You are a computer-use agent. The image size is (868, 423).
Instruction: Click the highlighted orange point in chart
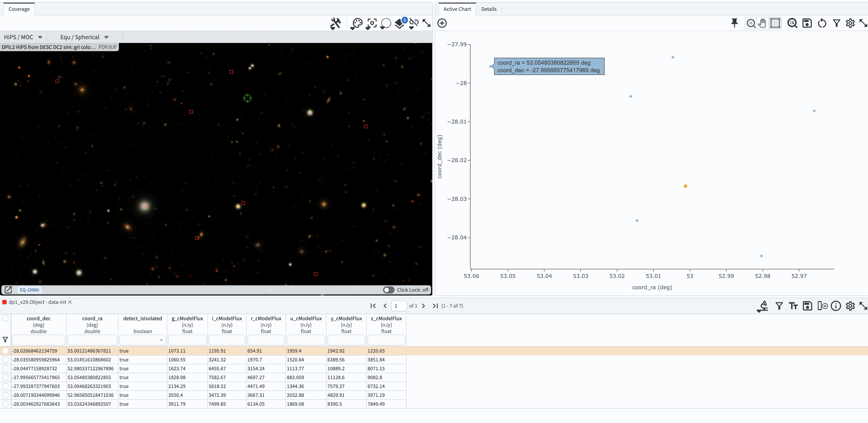pyautogui.click(x=685, y=186)
